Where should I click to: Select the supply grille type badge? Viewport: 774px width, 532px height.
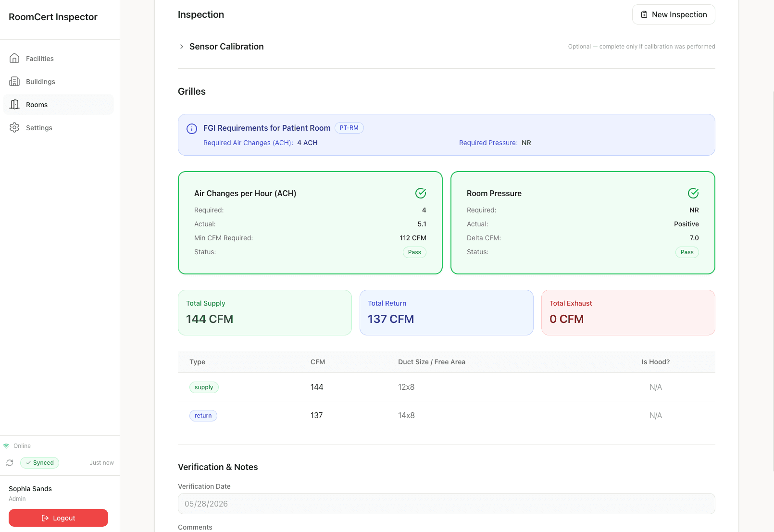click(204, 387)
